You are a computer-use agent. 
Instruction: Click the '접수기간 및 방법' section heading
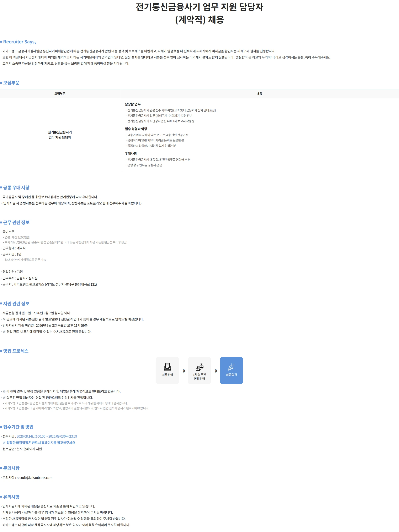click(18, 427)
